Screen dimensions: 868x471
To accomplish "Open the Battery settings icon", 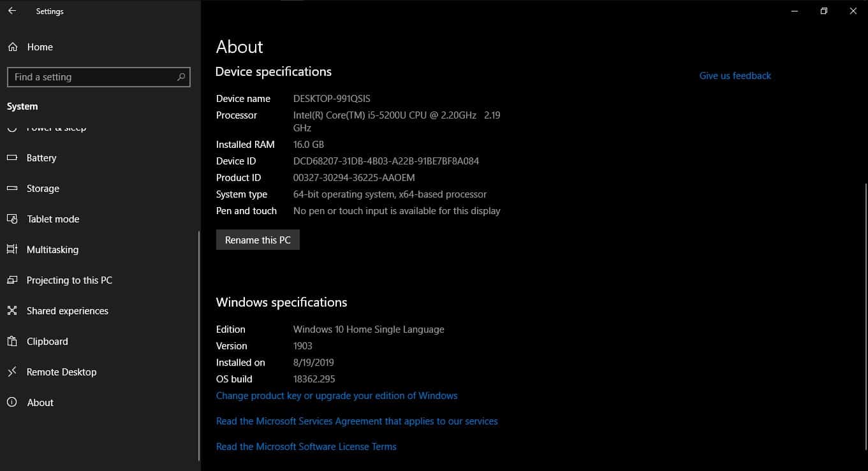I will coord(12,158).
